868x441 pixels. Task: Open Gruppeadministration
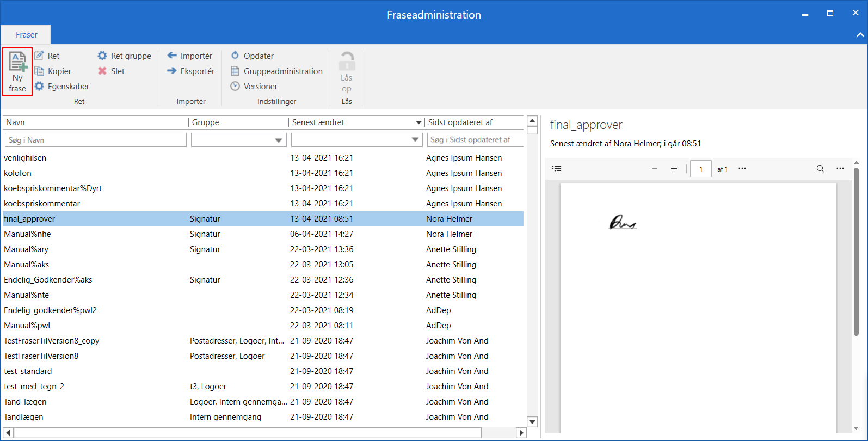point(277,71)
